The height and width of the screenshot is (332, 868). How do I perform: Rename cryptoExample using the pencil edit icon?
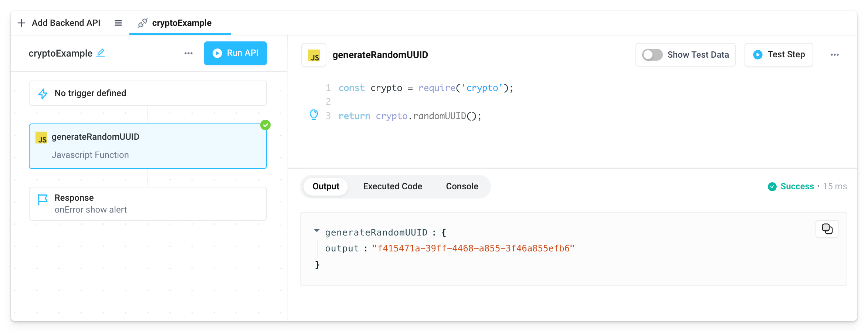point(101,53)
